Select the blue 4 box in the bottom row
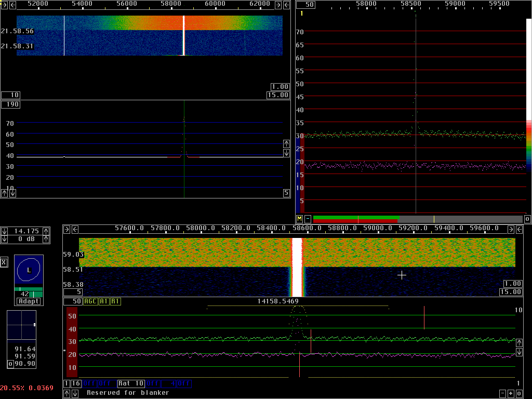The height and width of the screenshot is (399, 532). [x=169, y=384]
